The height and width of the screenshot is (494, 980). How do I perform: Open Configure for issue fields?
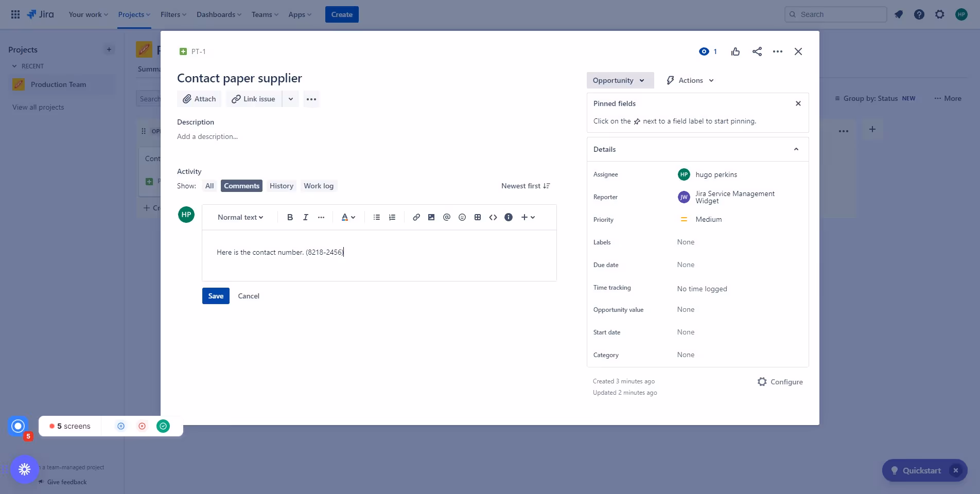[780, 382]
